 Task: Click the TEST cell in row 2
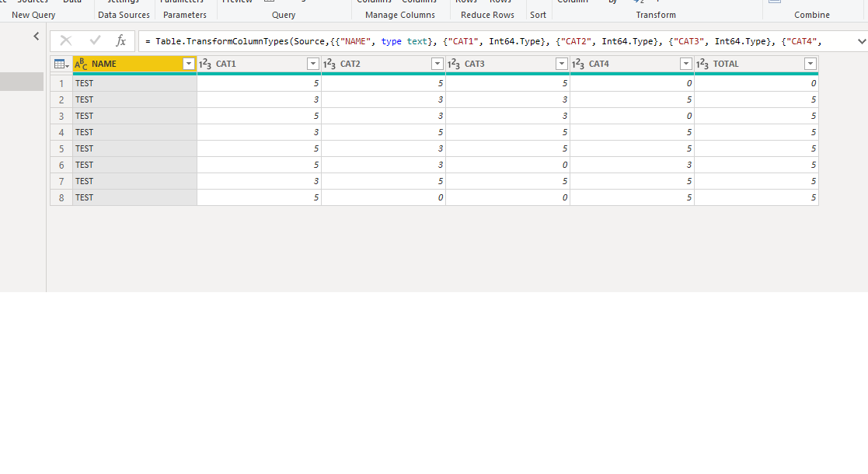134,99
